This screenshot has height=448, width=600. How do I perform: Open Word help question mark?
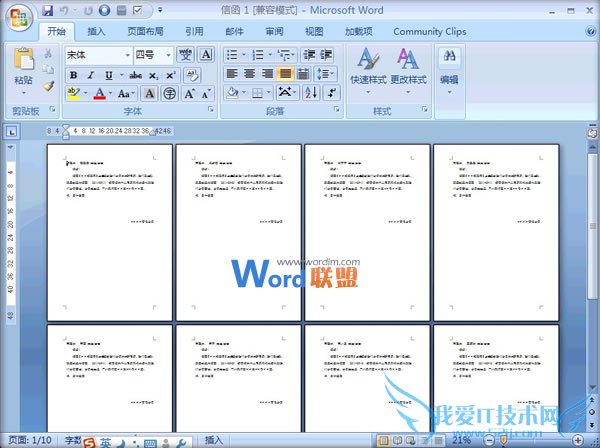pyautogui.click(x=590, y=31)
